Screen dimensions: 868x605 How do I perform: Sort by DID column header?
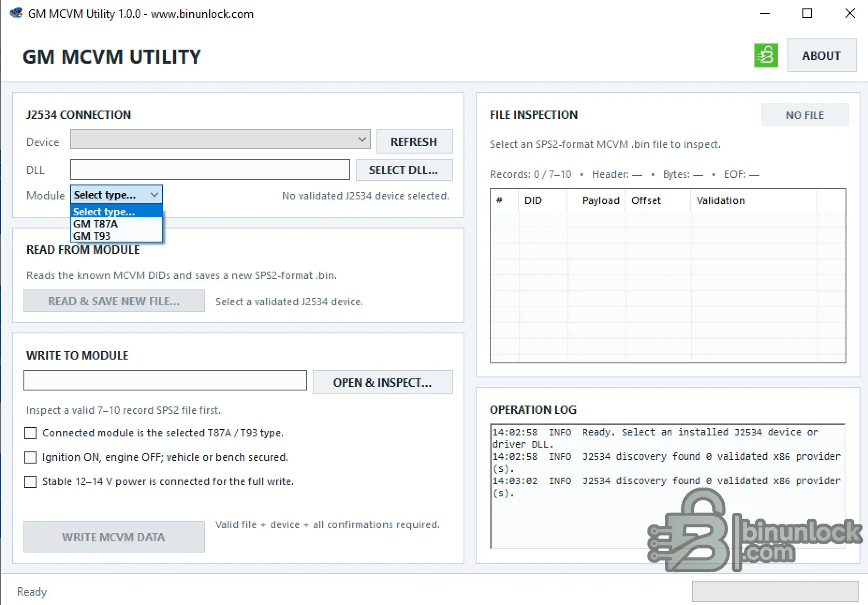tap(543, 200)
